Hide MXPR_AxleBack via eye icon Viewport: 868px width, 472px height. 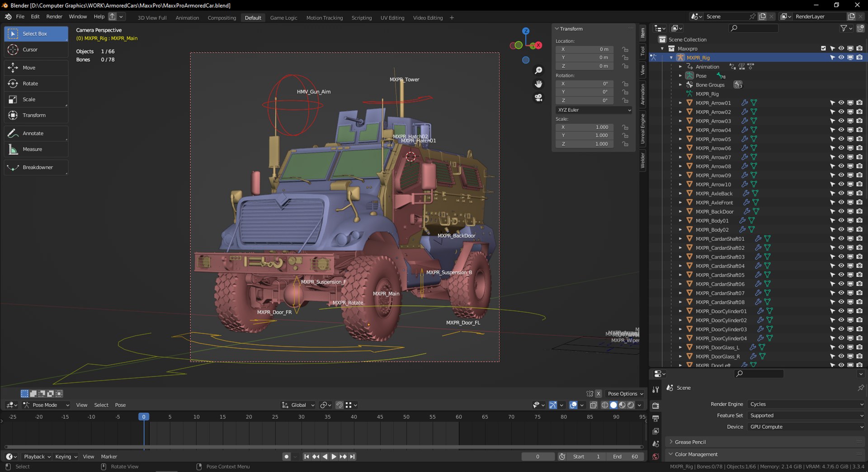[x=841, y=193]
